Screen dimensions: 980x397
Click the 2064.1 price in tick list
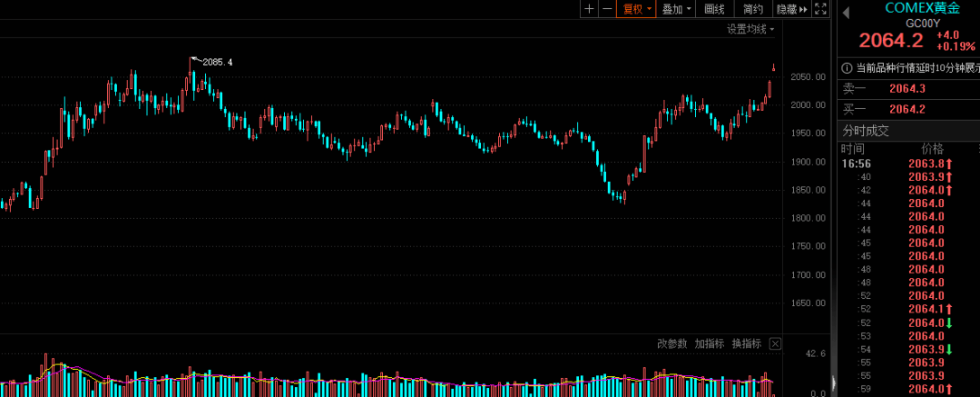click(x=926, y=309)
